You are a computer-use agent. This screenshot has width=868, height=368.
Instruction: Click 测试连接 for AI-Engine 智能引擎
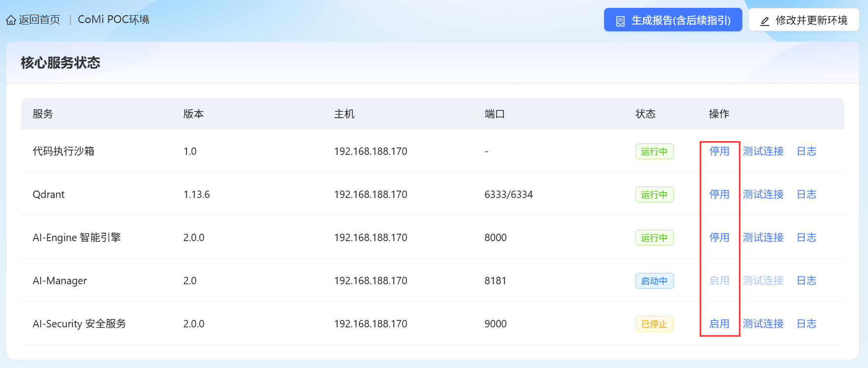pos(763,237)
